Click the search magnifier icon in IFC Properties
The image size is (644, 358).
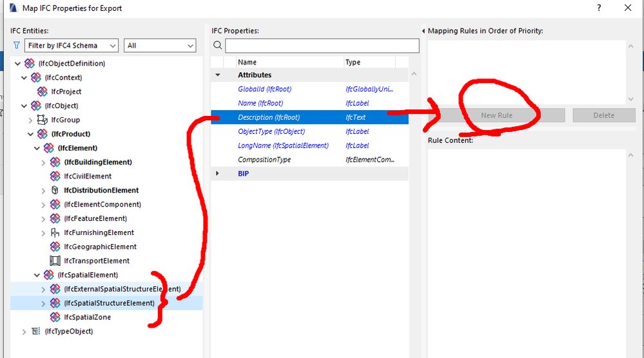218,46
